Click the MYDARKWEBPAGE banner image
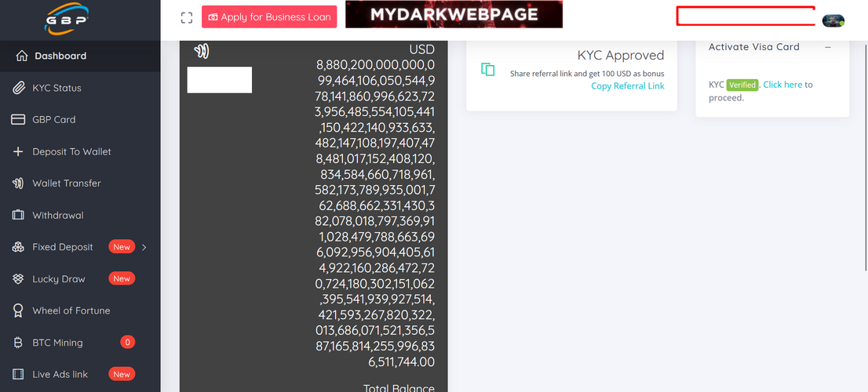 point(454,14)
